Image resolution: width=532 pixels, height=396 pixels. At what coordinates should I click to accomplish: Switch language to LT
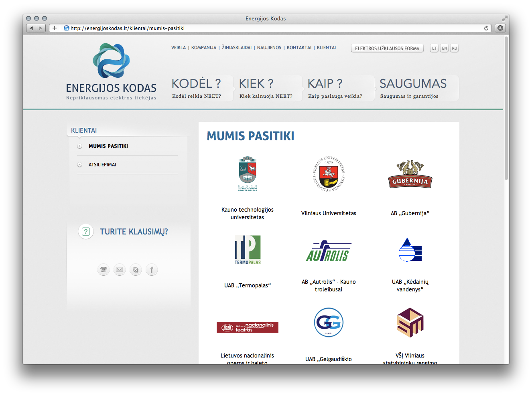click(434, 48)
